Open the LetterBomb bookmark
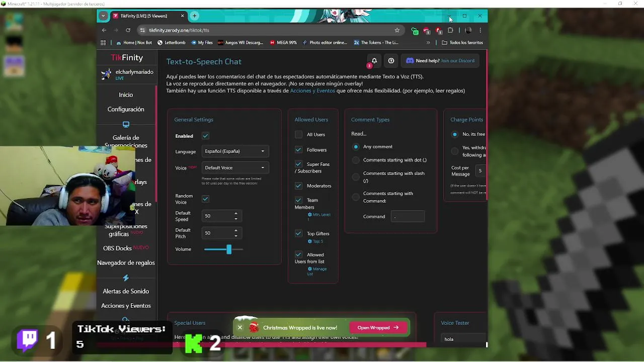 [x=171, y=43]
